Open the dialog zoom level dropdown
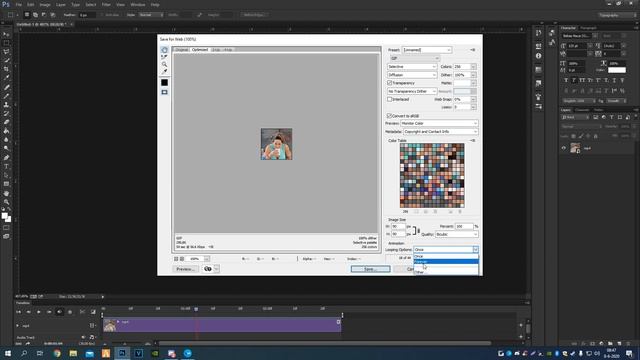640x360 pixels. pyautogui.click(x=207, y=259)
